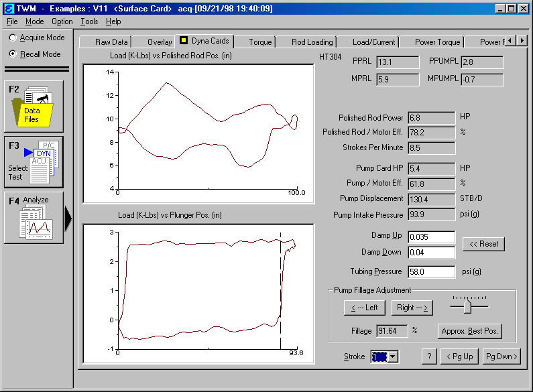
Task: Open the Tools menu
Action: (89, 21)
